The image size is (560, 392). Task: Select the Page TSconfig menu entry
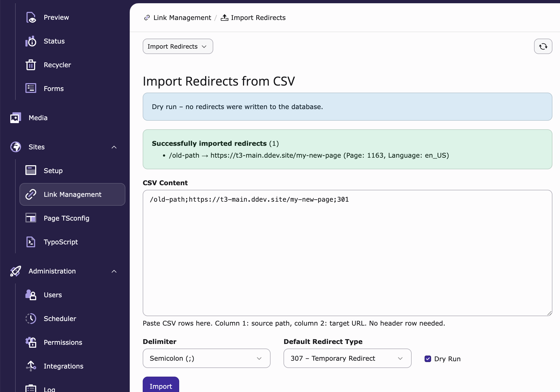pos(66,218)
